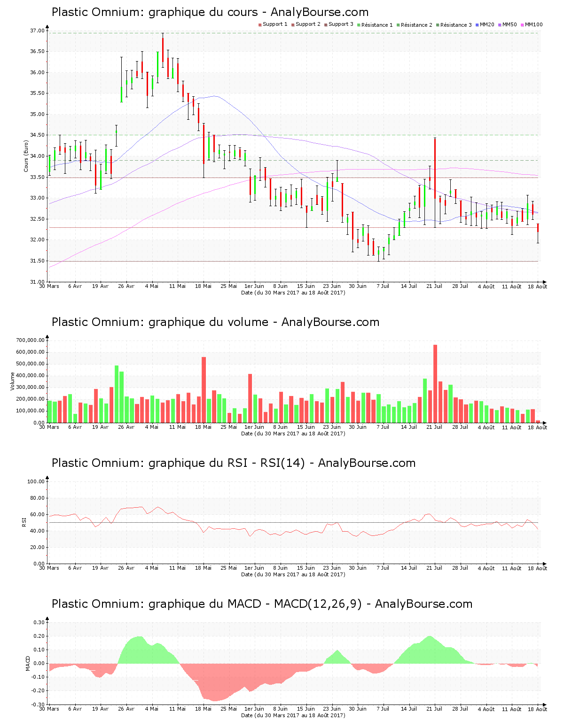The height and width of the screenshot is (728, 564).
Task: Click the red 18 Mai volume bar
Action: tap(204, 390)
